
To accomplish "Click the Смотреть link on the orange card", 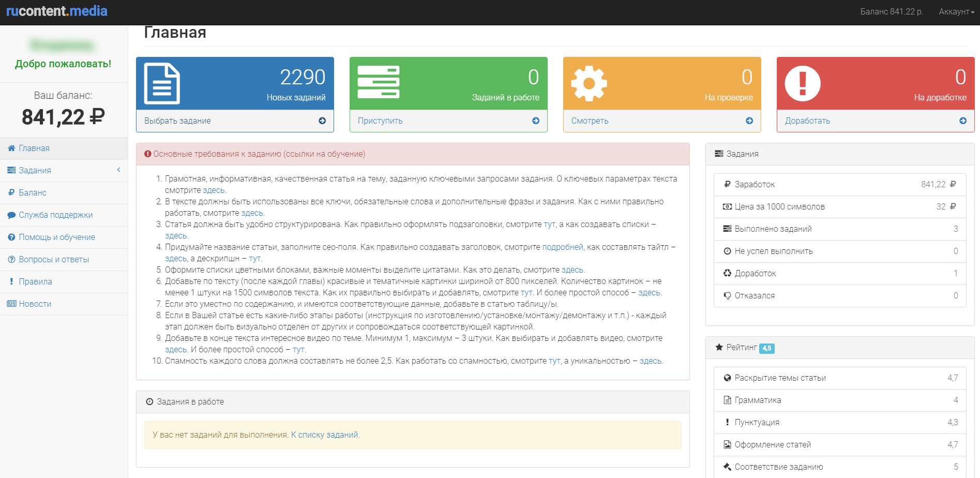I will tap(589, 121).
